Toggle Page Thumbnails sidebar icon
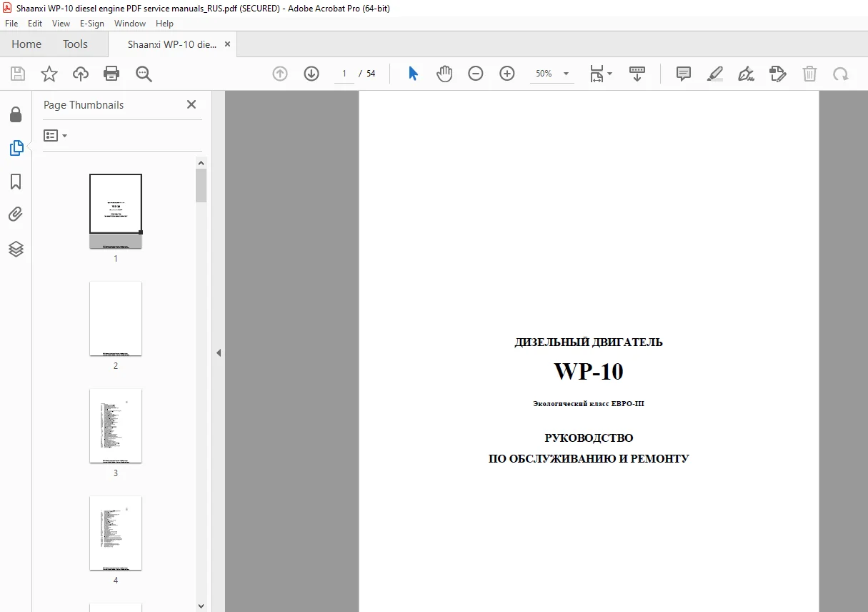This screenshot has width=868, height=612. click(x=16, y=148)
